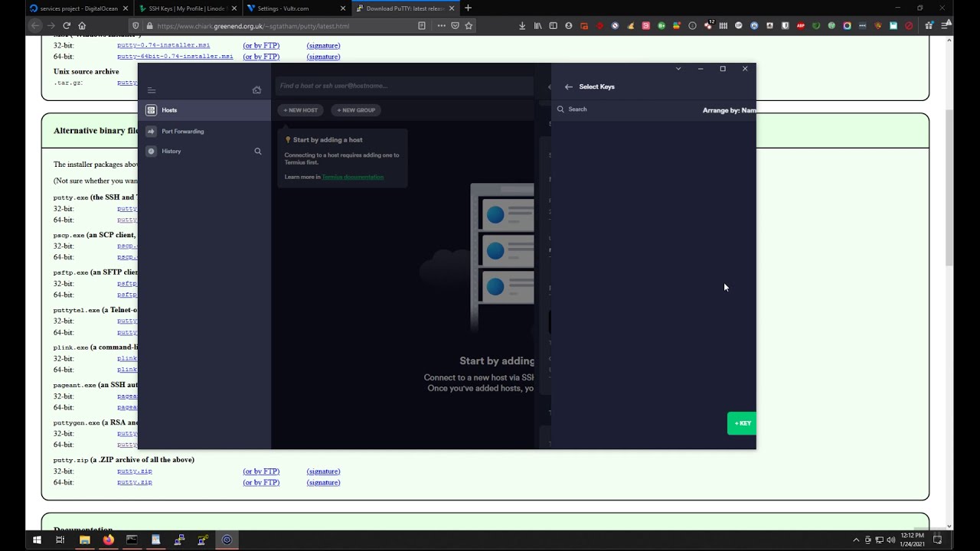Open File Explorer from the taskbar

coord(84,540)
